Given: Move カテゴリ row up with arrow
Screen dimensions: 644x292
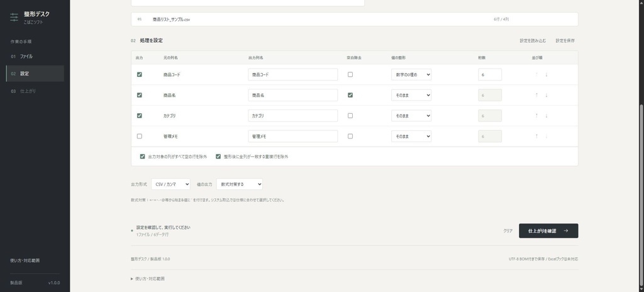Looking at the screenshot, I should tap(536, 116).
